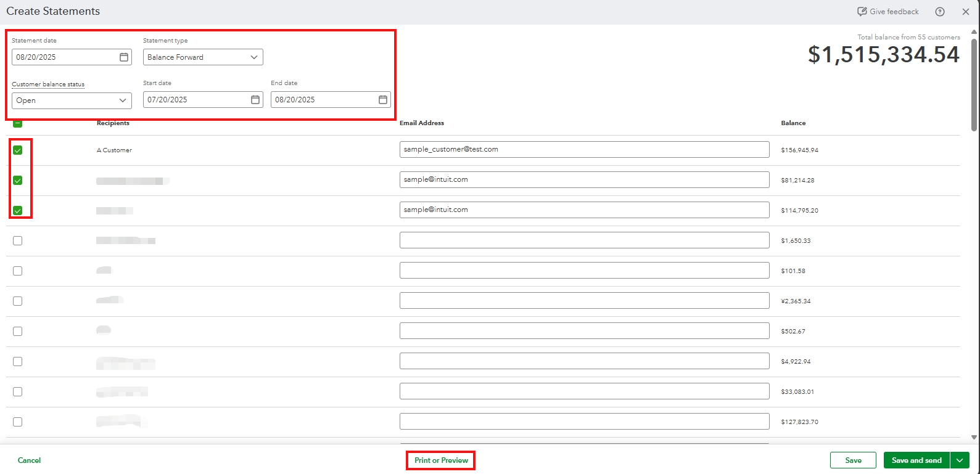
Task: Click the Save button
Action: click(853, 460)
